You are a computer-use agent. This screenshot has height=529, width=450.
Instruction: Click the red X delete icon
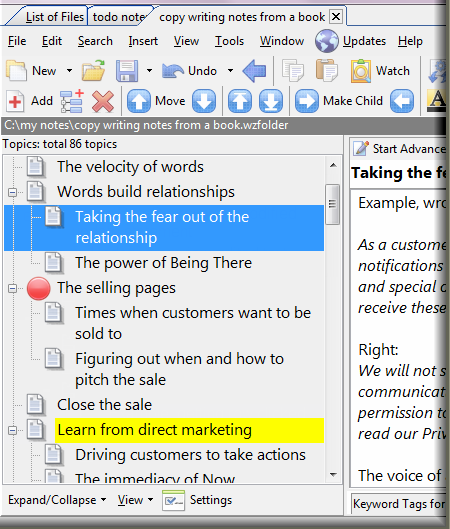tap(103, 101)
